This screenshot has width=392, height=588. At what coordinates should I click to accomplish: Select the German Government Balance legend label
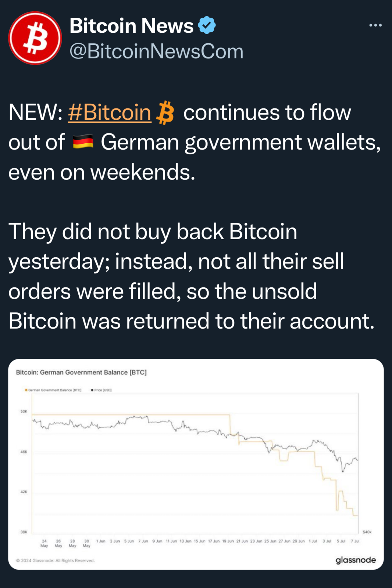(x=55, y=390)
